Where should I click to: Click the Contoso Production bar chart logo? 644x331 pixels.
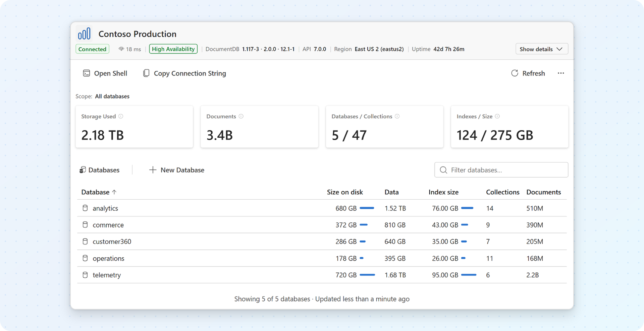pos(84,34)
